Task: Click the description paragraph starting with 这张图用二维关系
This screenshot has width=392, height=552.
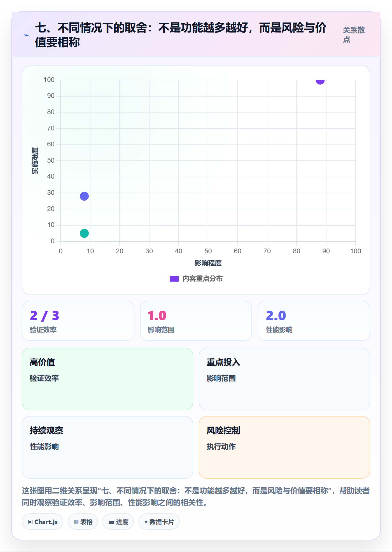Action: [196, 497]
